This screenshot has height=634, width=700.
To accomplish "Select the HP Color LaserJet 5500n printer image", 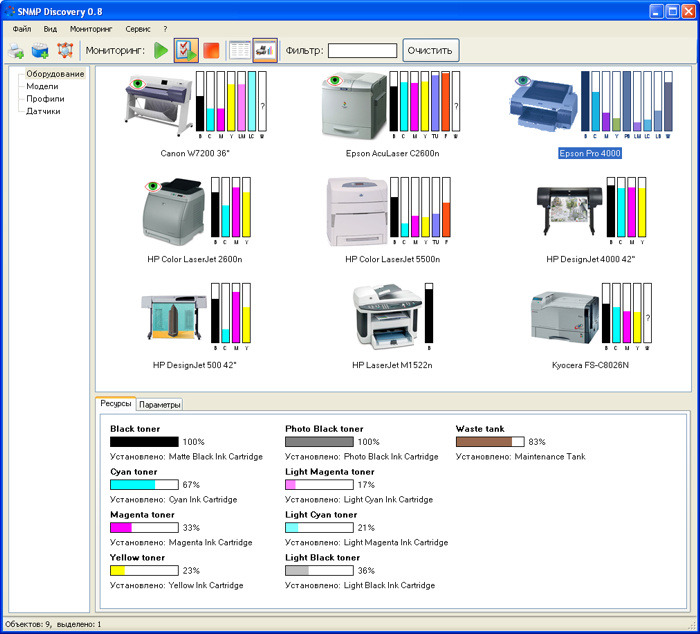I will click(x=357, y=212).
